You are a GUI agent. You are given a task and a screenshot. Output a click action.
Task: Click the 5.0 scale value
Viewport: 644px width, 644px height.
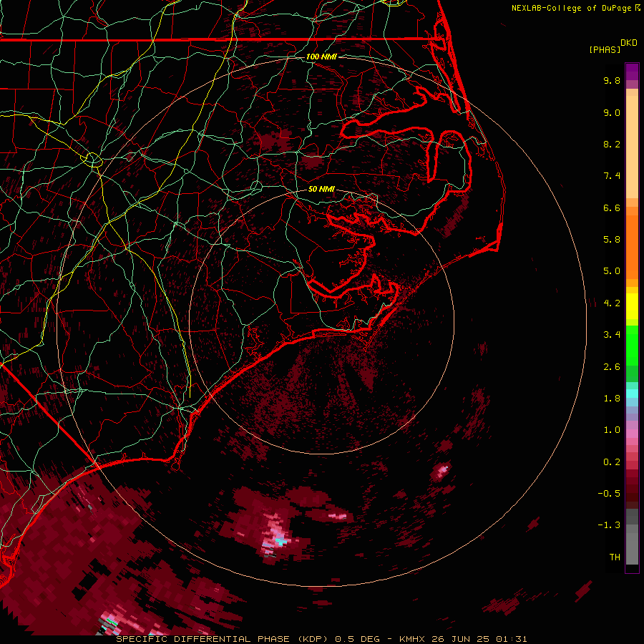pos(612,271)
